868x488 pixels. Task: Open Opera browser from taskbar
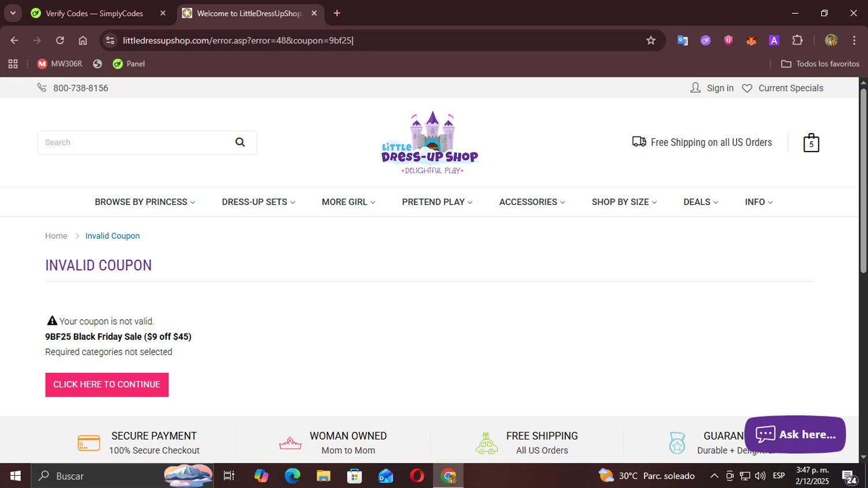point(417,476)
